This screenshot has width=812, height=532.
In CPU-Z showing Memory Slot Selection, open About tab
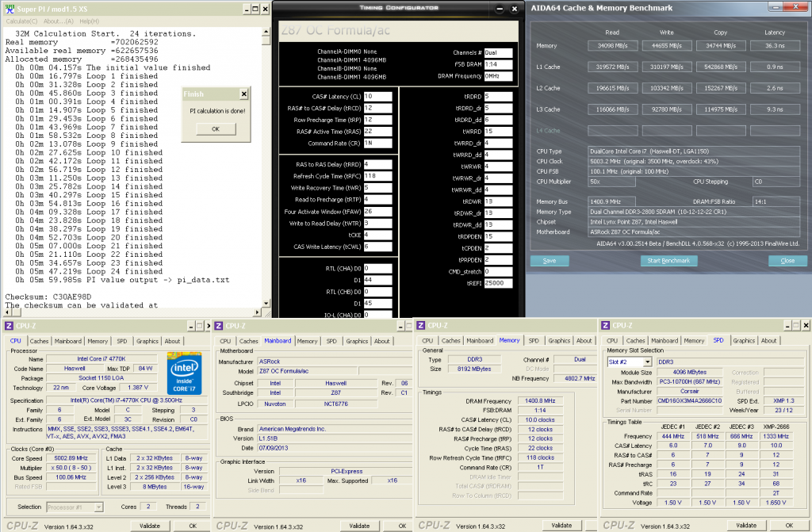point(768,340)
